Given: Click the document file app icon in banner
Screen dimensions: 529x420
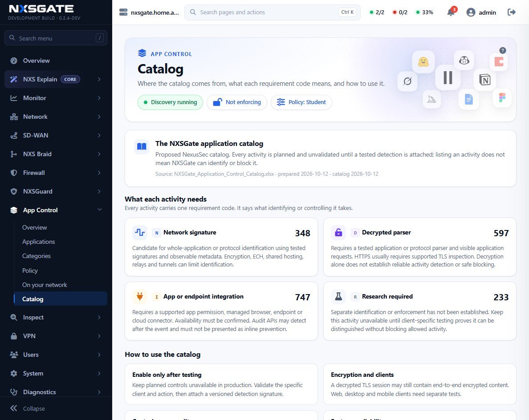Looking at the screenshot, I should coord(468,99).
